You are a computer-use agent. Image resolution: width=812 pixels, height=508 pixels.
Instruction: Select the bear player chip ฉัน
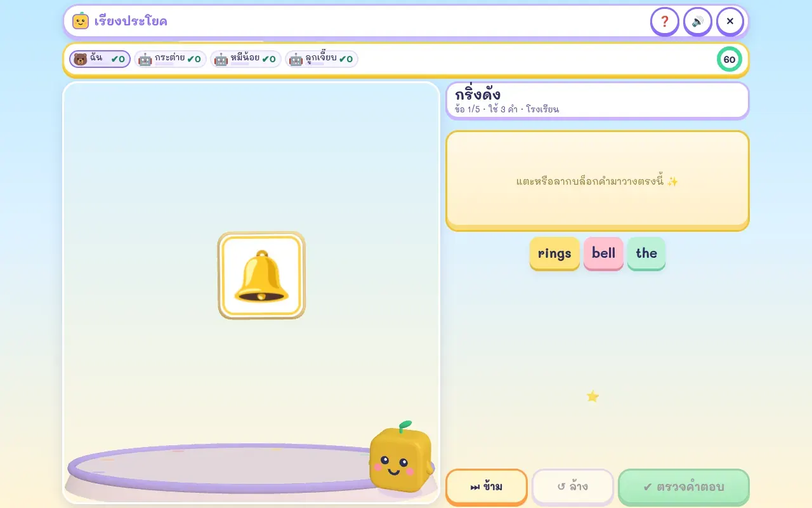100,59
